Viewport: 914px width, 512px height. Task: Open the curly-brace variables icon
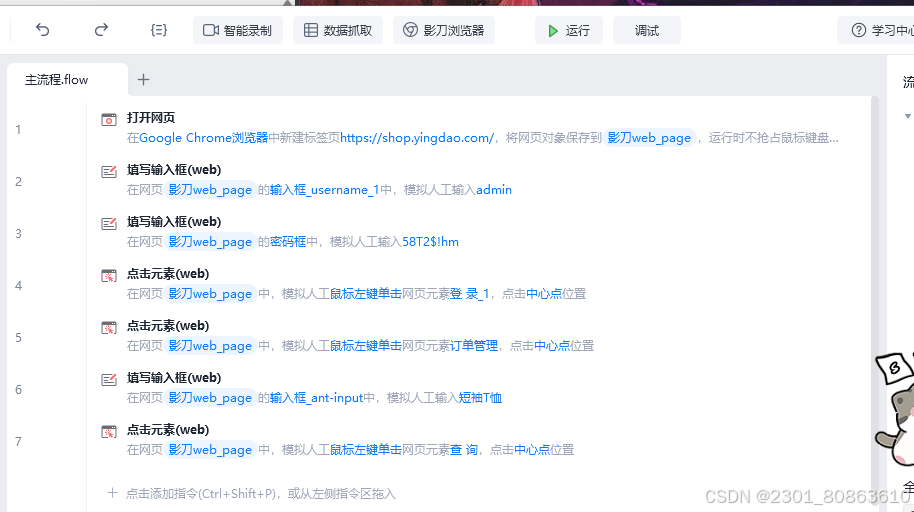coord(159,30)
